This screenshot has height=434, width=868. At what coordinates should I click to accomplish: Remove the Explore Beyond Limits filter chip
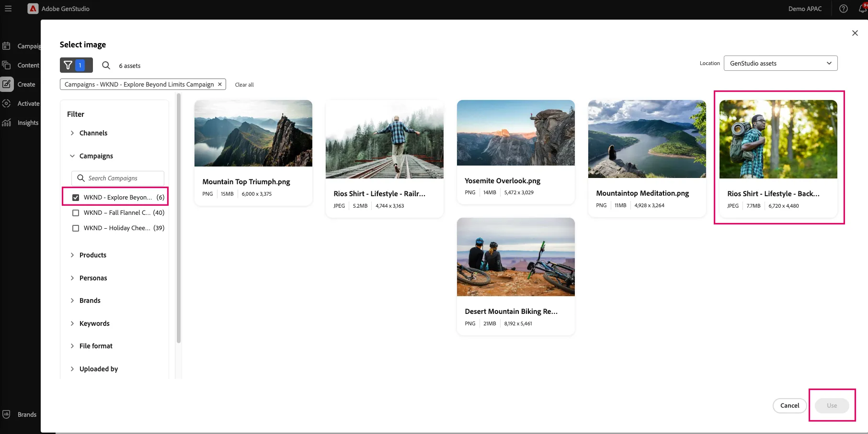click(x=220, y=84)
